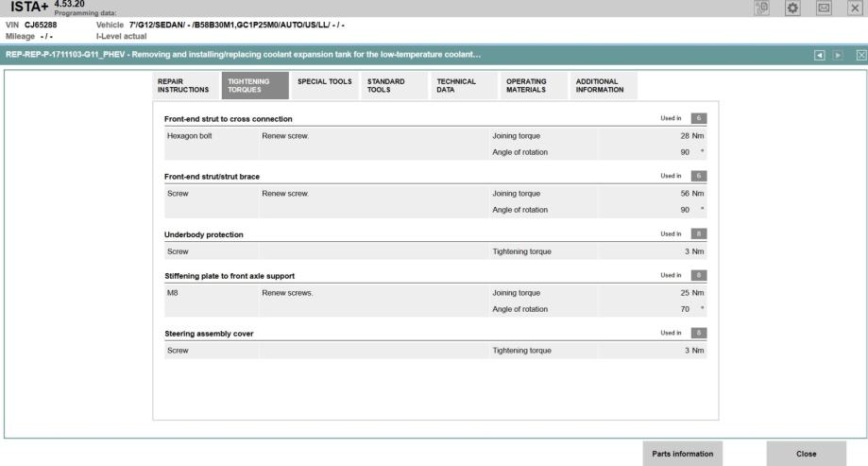868x466 pixels.
Task: Open the Special Tools tab
Action: tap(324, 85)
